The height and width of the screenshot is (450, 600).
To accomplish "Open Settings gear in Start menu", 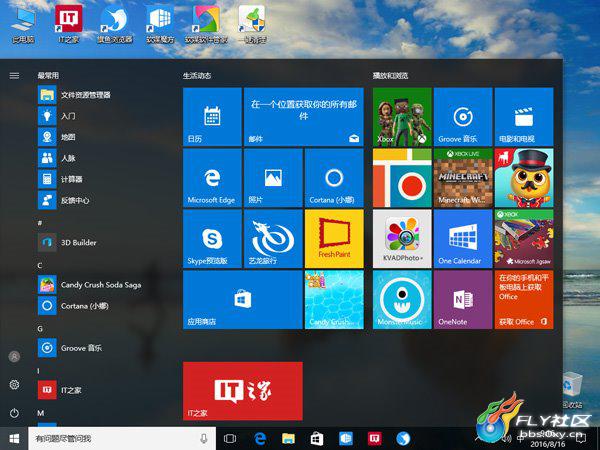I will point(14,385).
